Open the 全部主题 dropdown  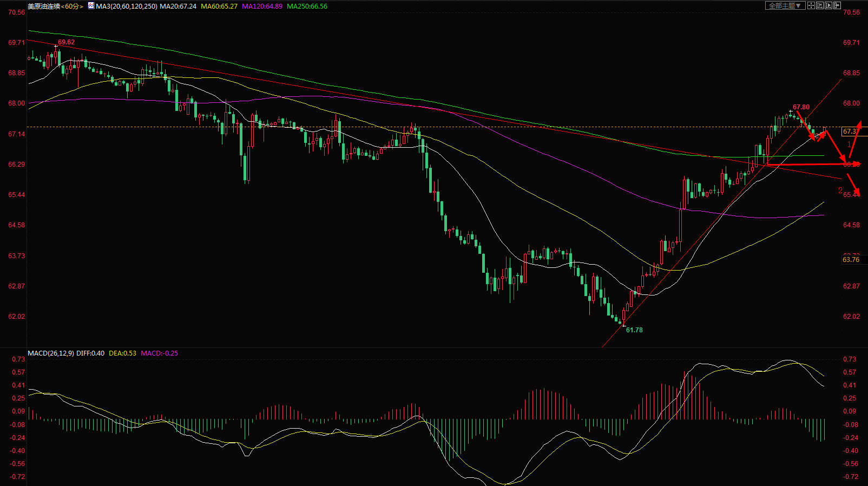[x=785, y=5]
